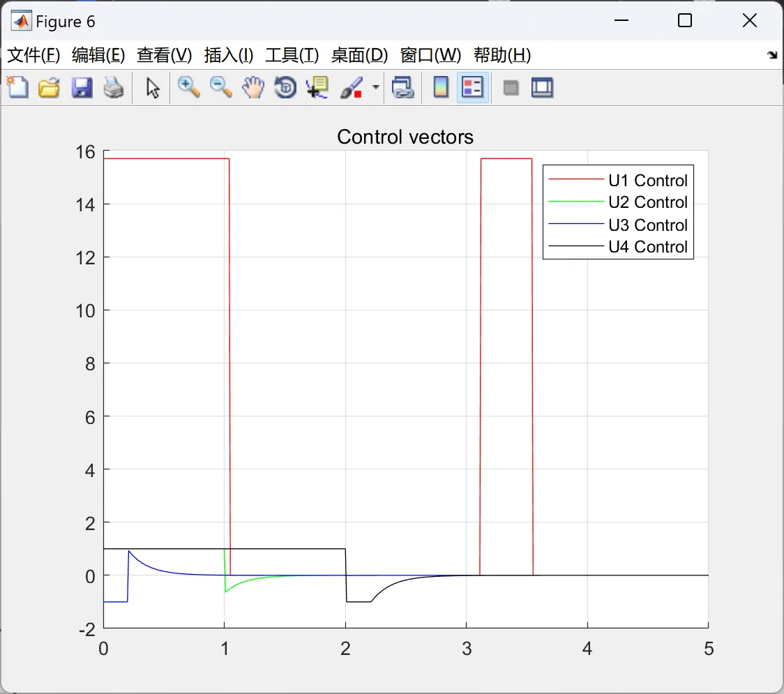This screenshot has width=784, height=694.
Task: Open the 工具(T) menu
Action: coord(292,55)
